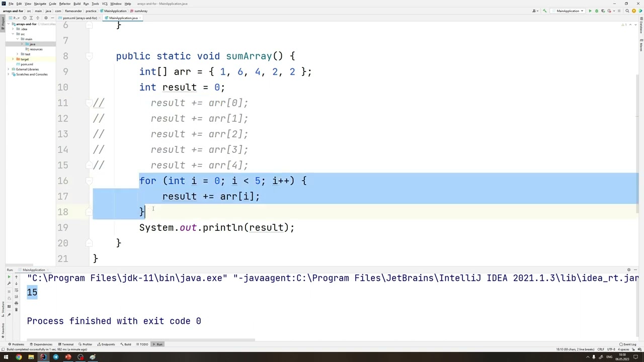
Task: Switch to pom.xml (arrays-and-for) editor tab
Action: click(x=78, y=18)
